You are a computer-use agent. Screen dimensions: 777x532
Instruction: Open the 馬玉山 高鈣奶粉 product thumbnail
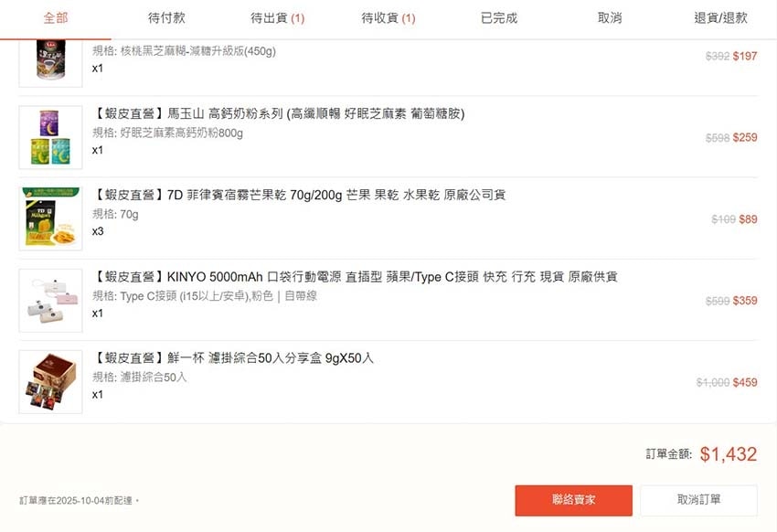pos(50,137)
